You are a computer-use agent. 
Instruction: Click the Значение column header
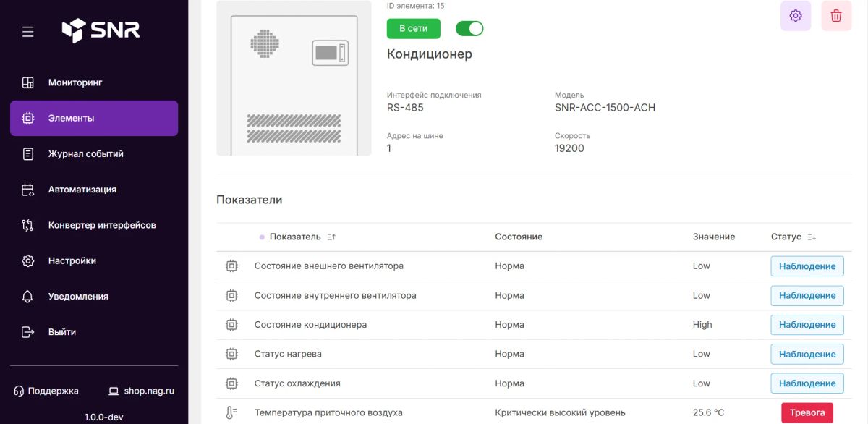pos(714,237)
